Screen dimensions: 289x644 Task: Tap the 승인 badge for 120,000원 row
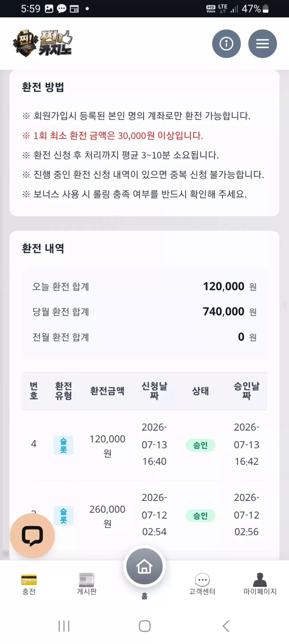200,445
